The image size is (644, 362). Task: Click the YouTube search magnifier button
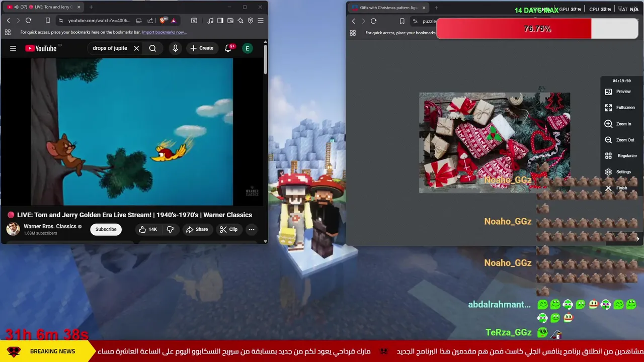click(152, 48)
